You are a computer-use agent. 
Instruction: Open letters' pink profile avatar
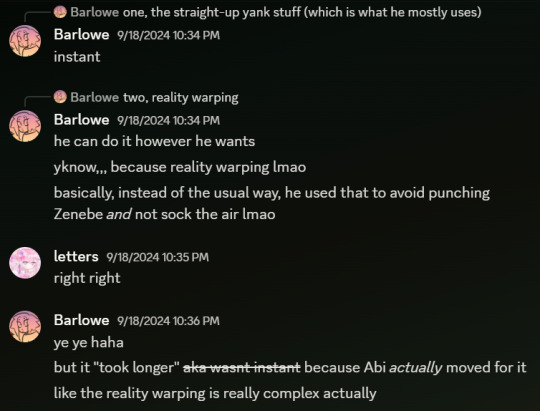click(25, 263)
